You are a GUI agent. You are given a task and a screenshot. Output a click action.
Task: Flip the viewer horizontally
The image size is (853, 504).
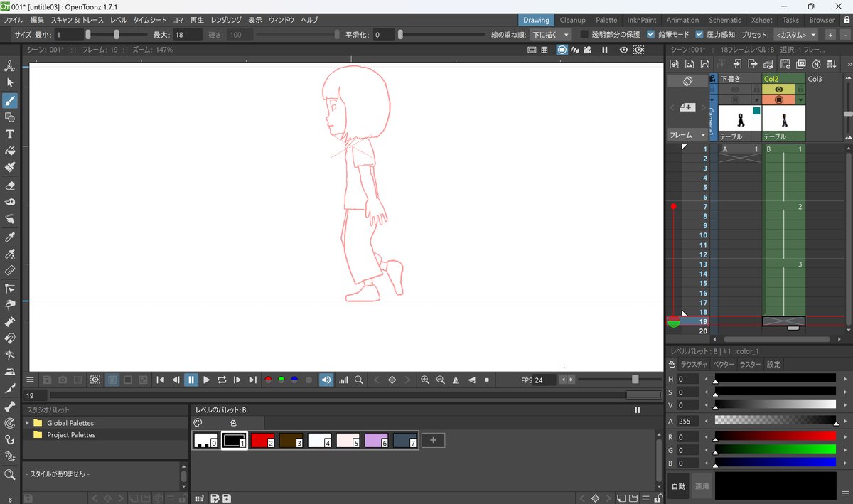click(x=456, y=380)
